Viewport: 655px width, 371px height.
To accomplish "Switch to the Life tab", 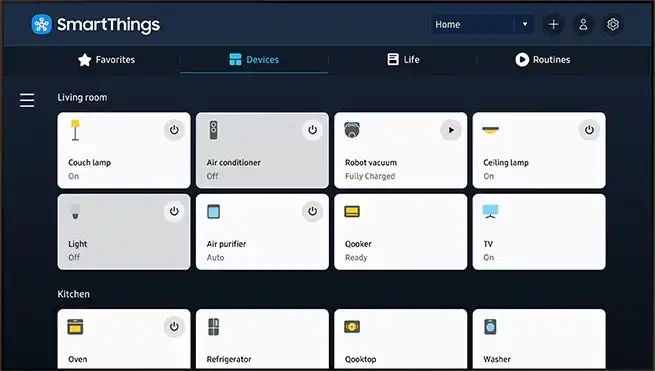I will point(403,60).
